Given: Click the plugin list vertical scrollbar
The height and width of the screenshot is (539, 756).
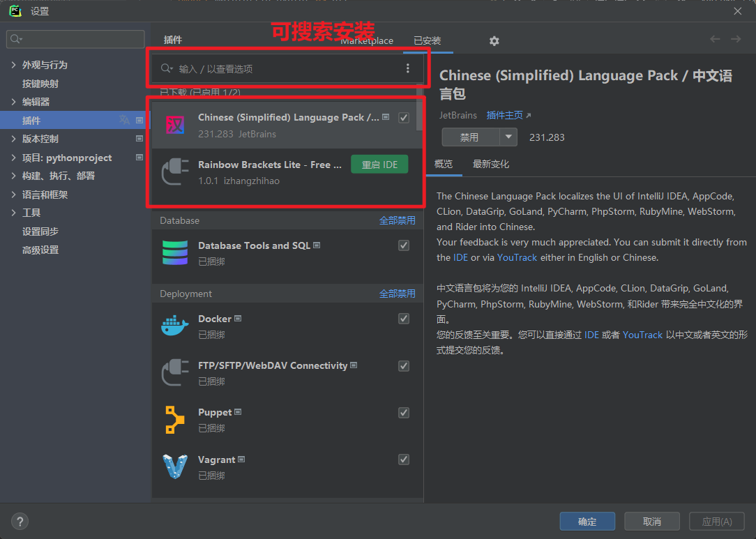Looking at the screenshot, I should click(x=419, y=109).
